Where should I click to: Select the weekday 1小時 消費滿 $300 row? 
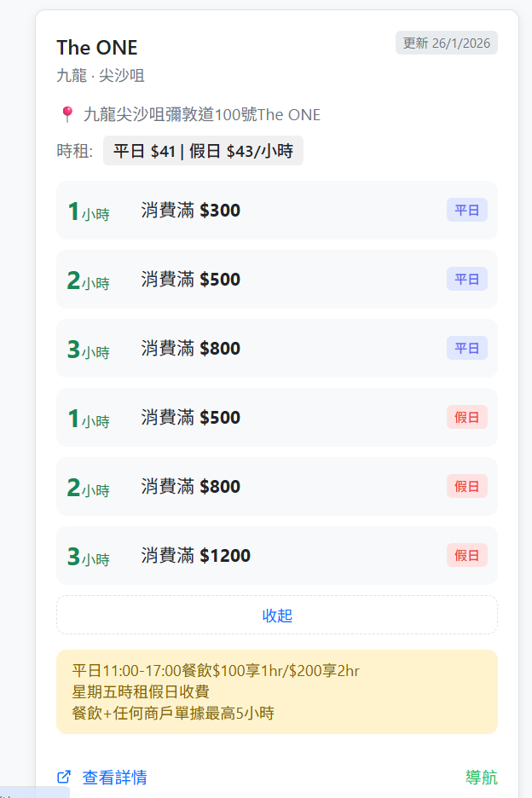click(x=276, y=211)
